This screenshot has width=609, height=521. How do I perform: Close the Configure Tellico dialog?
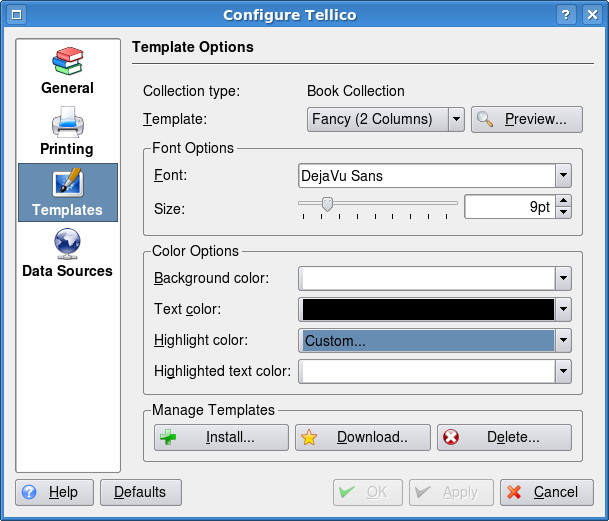click(x=592, y=15)
